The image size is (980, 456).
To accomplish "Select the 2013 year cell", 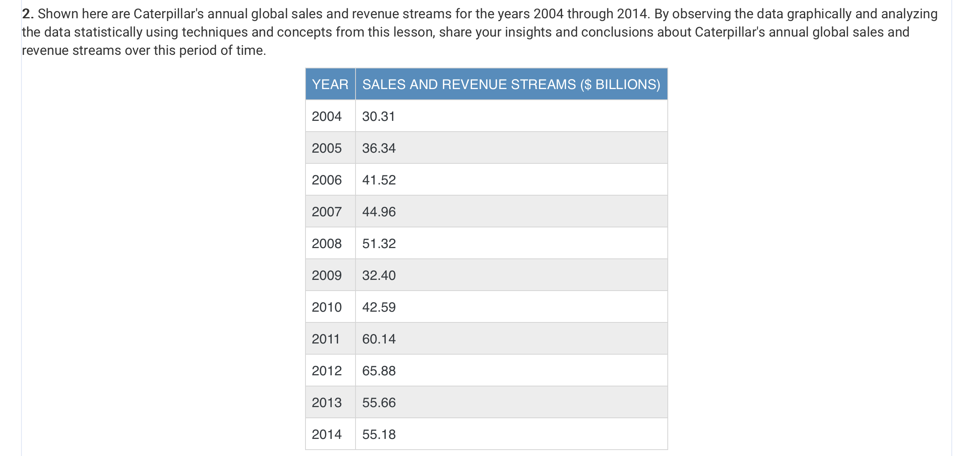I will [330, 402].
